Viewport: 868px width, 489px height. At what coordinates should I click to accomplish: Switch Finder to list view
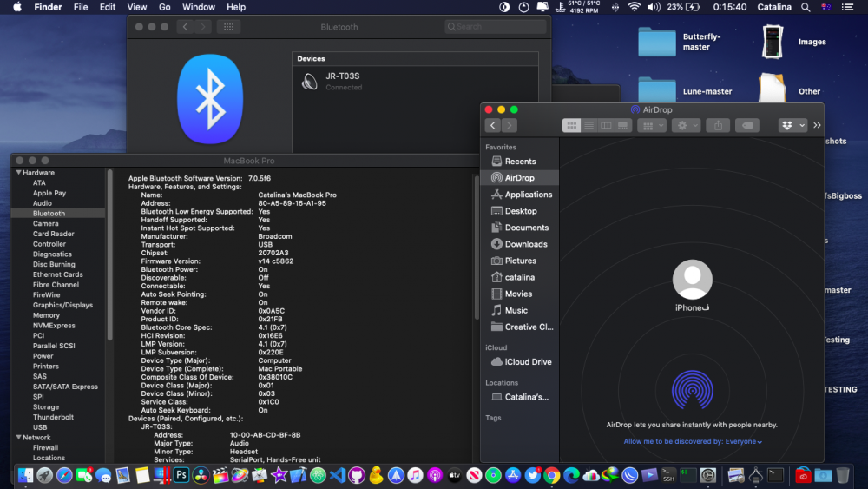[x=589, y=125]
